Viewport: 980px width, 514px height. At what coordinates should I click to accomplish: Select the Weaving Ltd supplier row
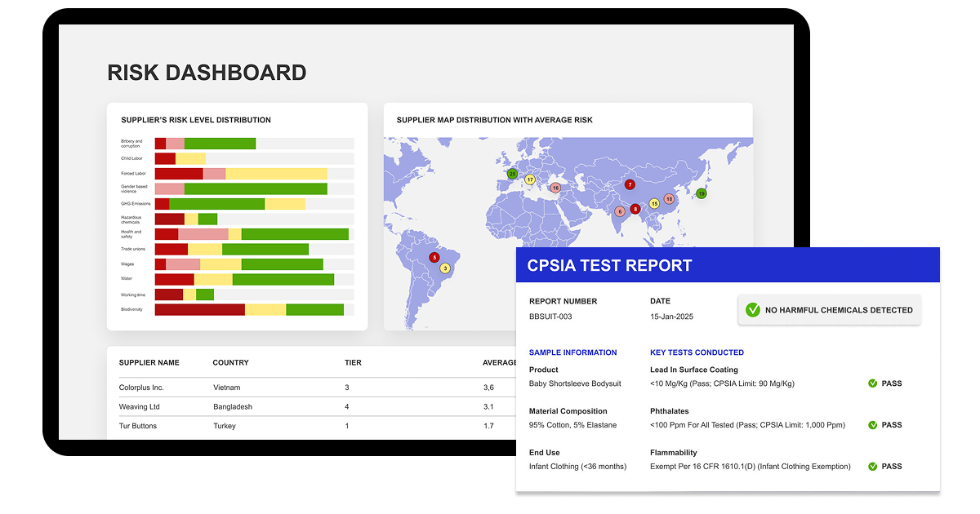point(317,406)
